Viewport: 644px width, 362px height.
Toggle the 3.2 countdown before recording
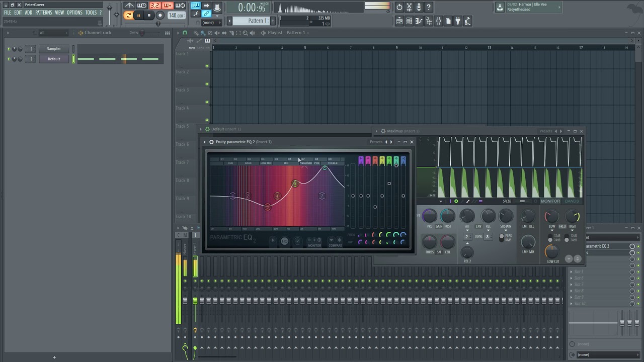point(155,6)
